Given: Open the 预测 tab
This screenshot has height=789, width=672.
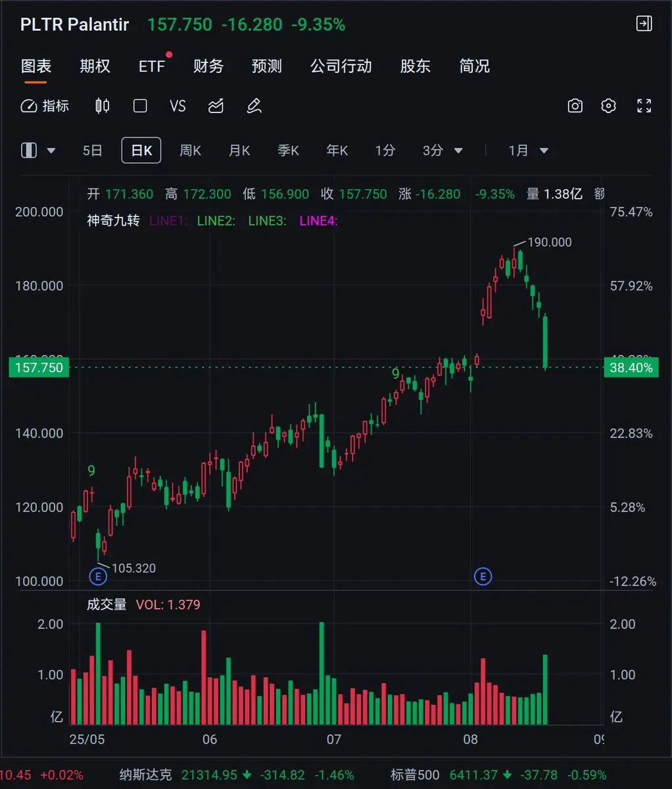Looking at the screenshot, I should click(266, 66).
